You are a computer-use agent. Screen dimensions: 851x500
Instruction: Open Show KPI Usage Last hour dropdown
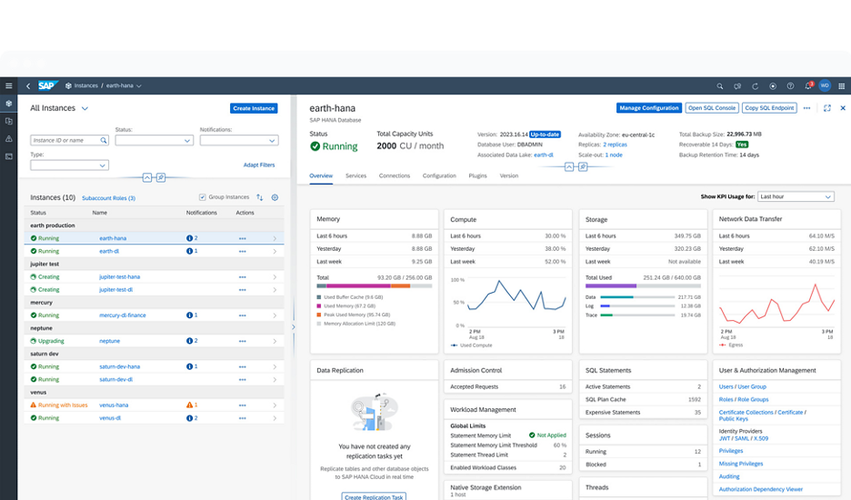coord(796,197)
